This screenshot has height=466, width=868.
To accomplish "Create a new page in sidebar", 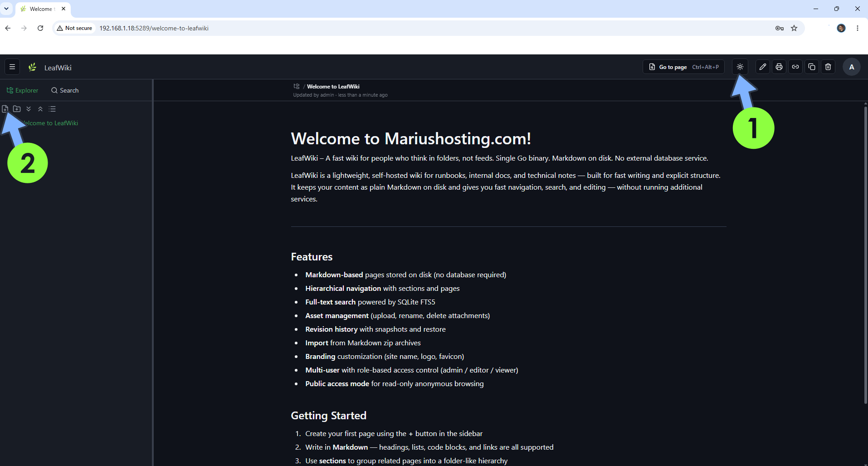I will click(5, 109).
